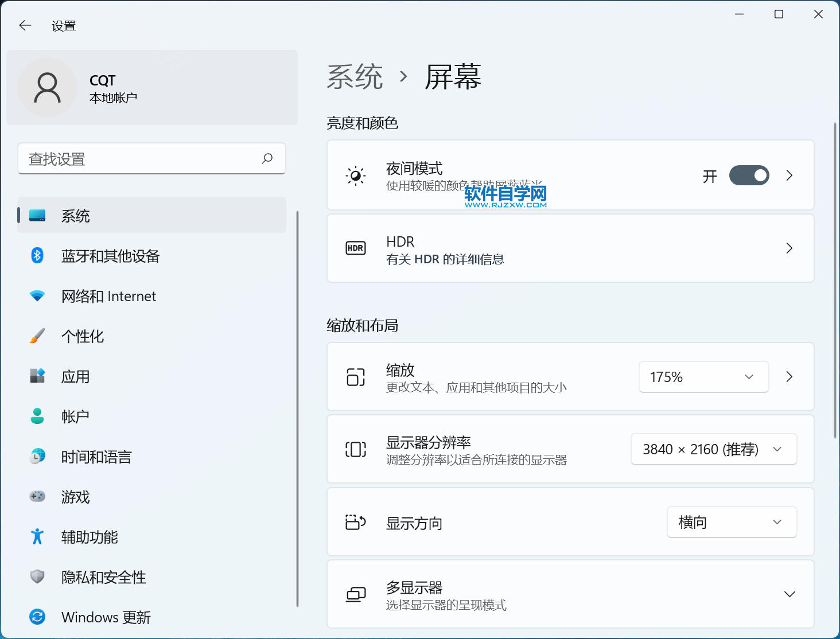Screen dimensions: 840x639
Task: Click the 亮度和颜色 section heading
Action: (x=363, y=123)
